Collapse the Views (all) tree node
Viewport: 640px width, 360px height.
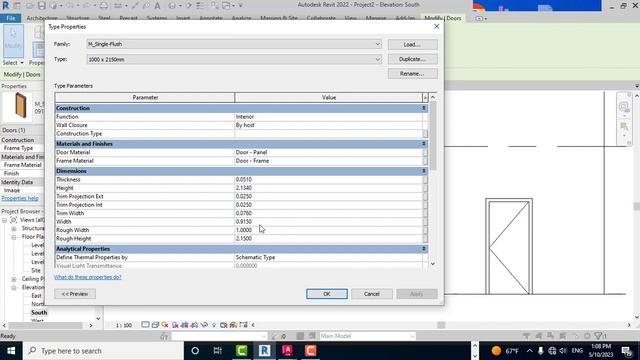pyautogui.click(x=4, y=220)
